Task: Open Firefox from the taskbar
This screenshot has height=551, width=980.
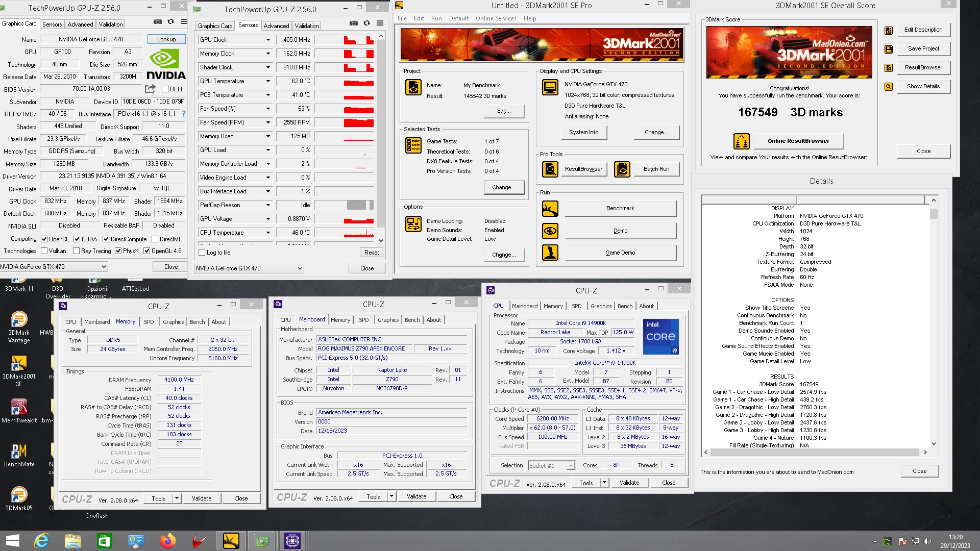Action: pos(167,541)
